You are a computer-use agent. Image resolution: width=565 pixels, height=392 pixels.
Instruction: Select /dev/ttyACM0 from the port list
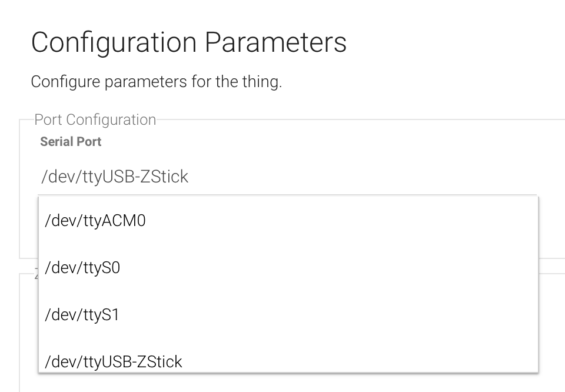pyautogui.click(x=95, y=221)
